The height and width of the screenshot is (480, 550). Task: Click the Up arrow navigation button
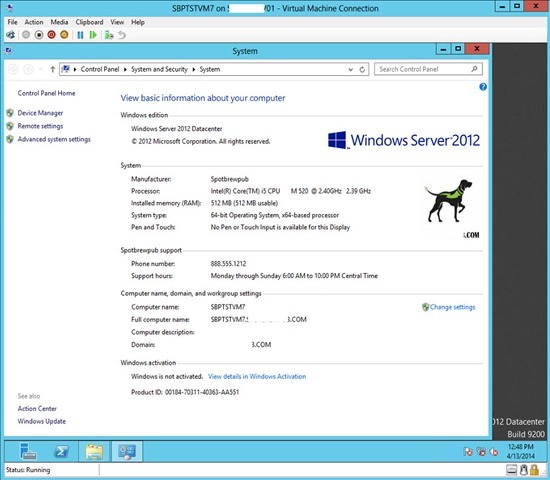[53, 69]
